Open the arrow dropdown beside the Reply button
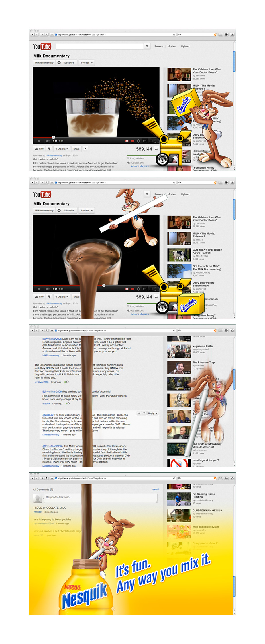Screen dimensions: 265x644 (x=157, y=413)
